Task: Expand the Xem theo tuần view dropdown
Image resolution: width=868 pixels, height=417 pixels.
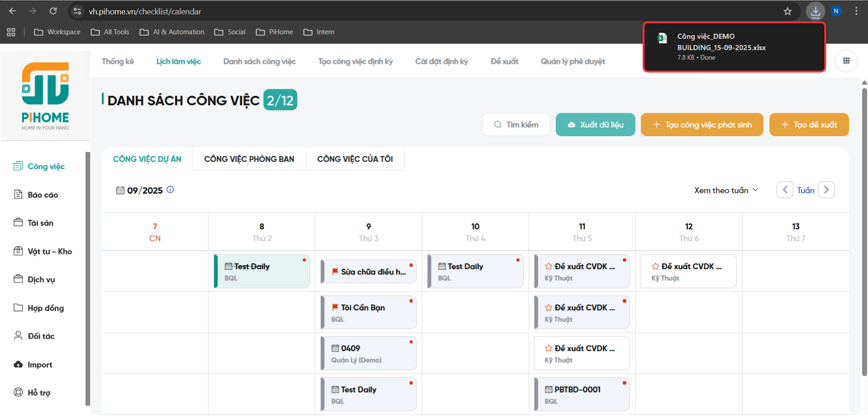Action: coord(726,190)
